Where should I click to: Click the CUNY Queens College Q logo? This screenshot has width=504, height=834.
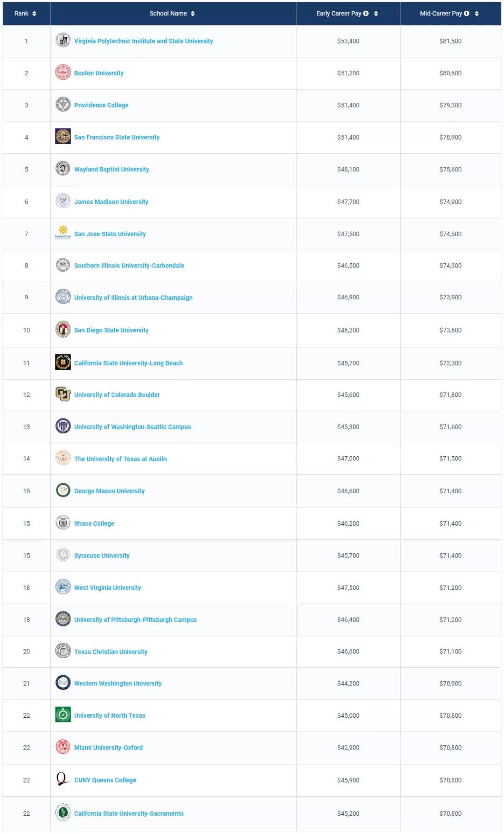[62, 779]
